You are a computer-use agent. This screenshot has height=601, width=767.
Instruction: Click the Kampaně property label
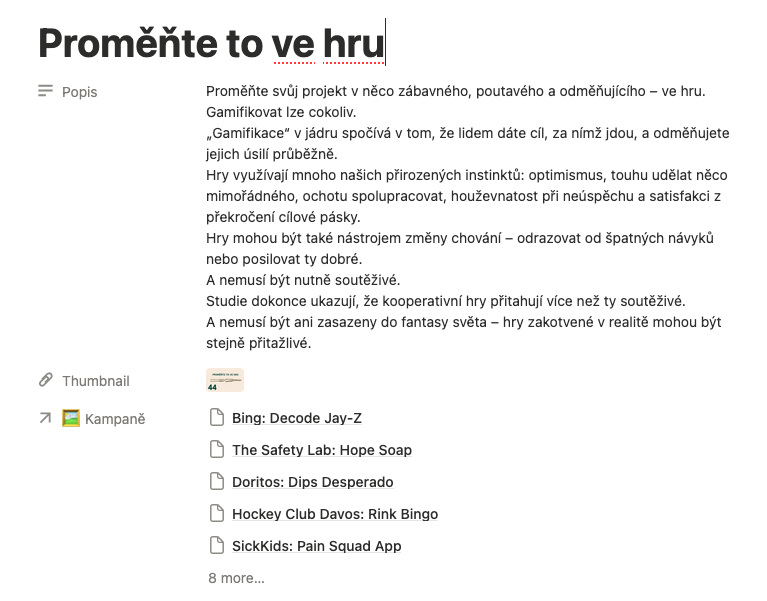tap(115, 419)
